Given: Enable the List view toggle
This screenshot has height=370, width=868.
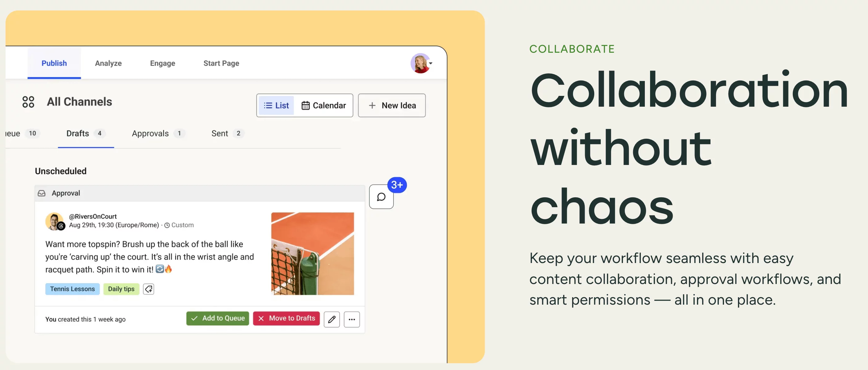Looking at the screenshot, I should click(276, 105).
